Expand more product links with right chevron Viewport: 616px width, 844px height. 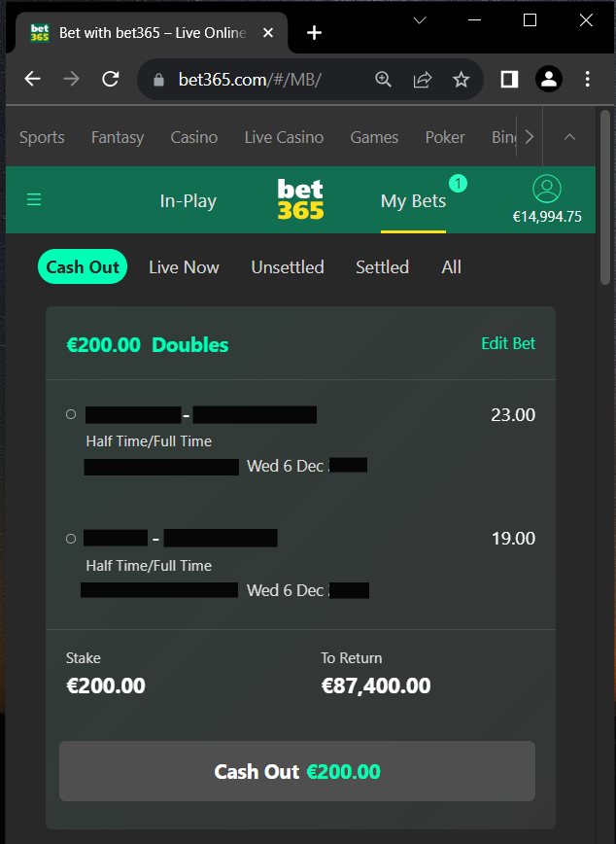[x=530, y=137]
